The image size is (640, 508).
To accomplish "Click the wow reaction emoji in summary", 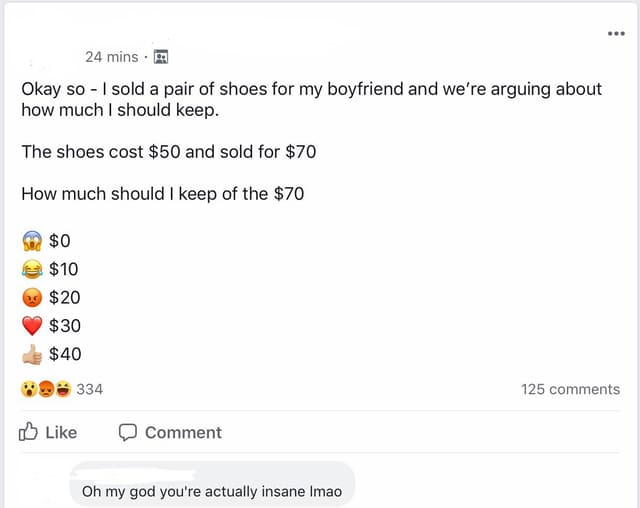I will (x=29, y=389).
